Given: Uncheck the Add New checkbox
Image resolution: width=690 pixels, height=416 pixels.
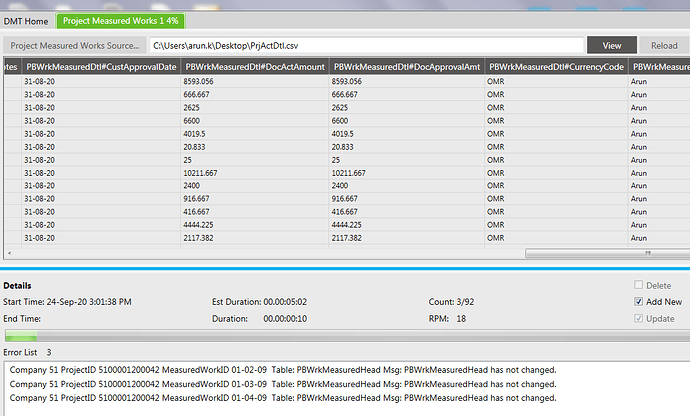Looking at the screenshot, I should [x=639, y=302].
